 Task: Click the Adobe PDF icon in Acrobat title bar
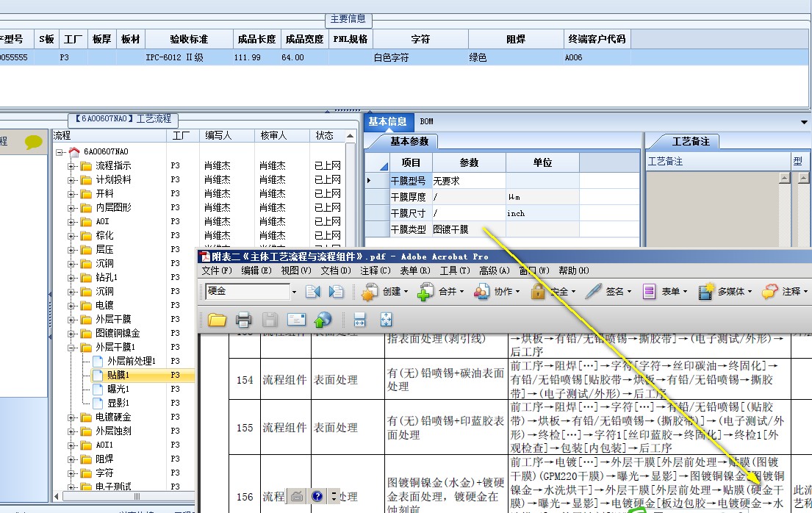(206, 256)
